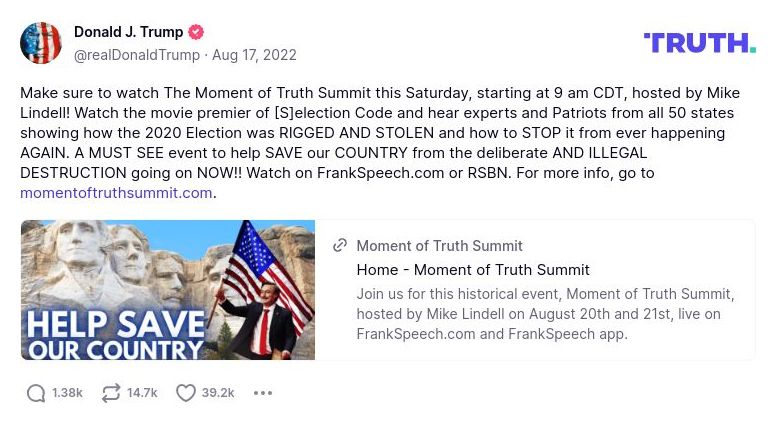The image size is (777, 423).
Task: Click the Help Save Our Country preview image
Action: pyautogui.click(x=168, y=290)
